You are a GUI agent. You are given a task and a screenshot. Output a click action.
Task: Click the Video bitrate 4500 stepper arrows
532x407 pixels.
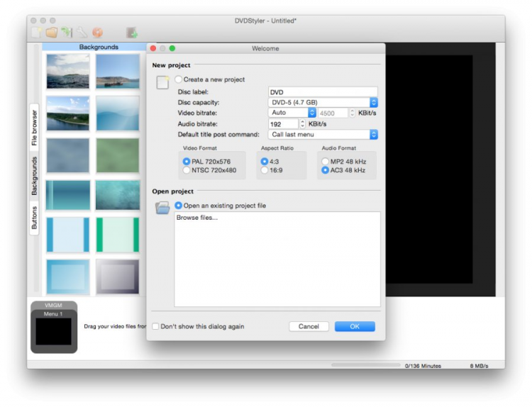click(352, 113)
